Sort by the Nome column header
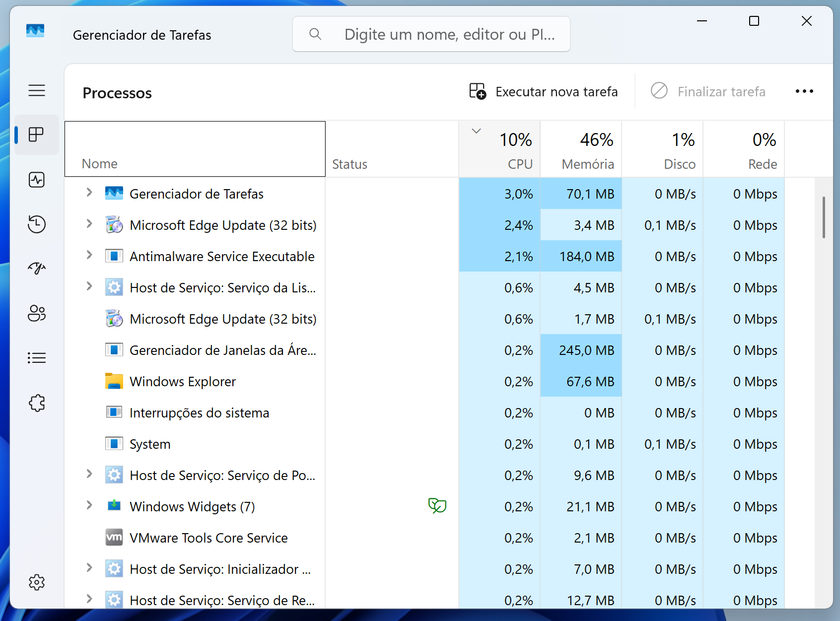 click(195, 149)
